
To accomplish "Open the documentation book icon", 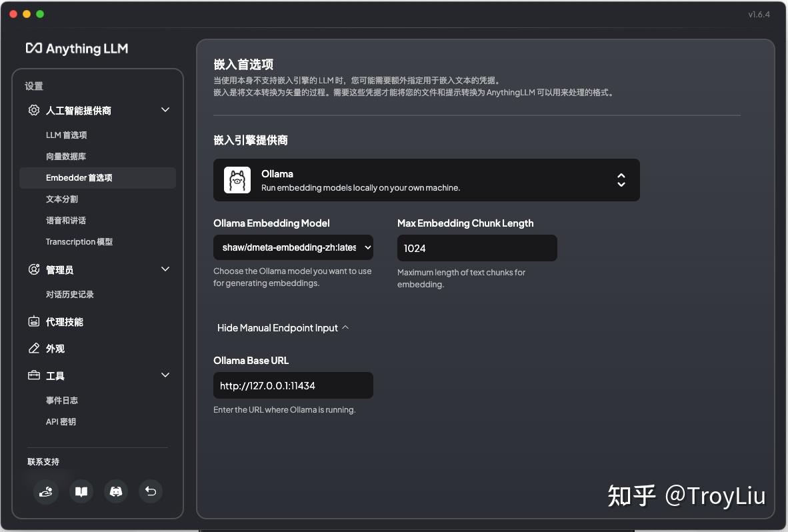I will [81, 491].
